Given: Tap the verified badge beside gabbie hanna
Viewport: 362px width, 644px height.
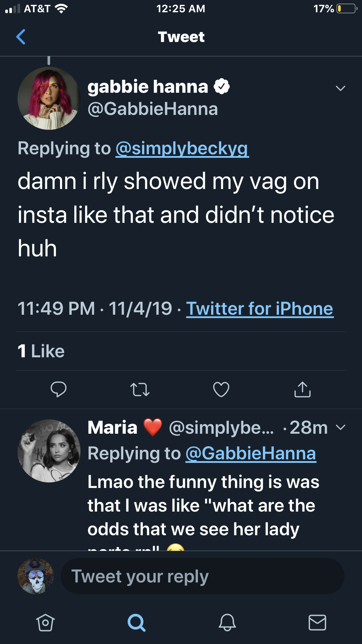Looking at the screenshot, I should (222, 87).
